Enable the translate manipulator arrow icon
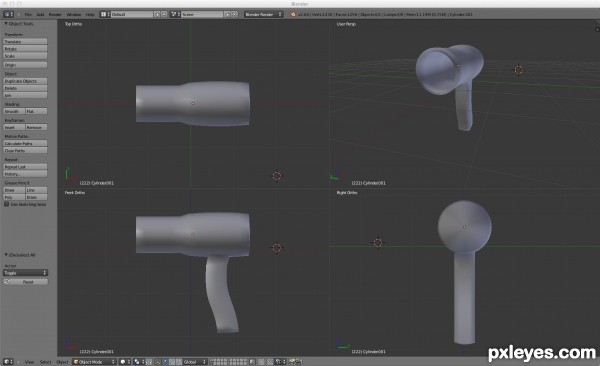600x366 pixels. point(165,362)
